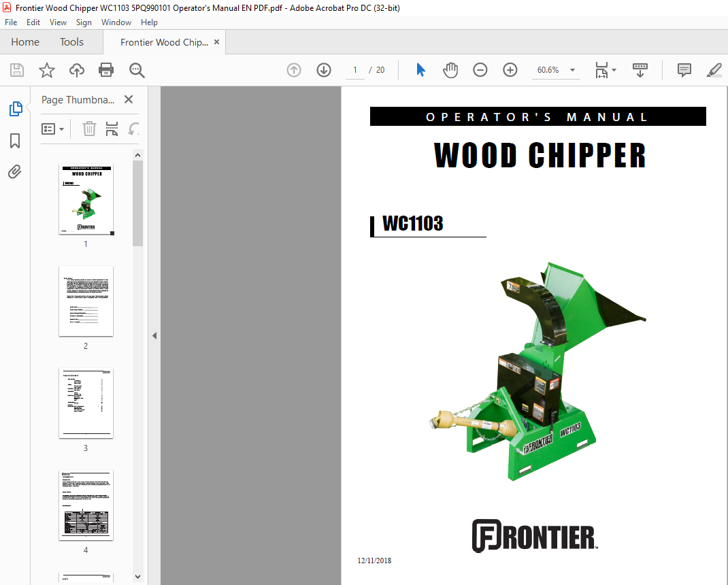Viewport: 728px width, 585px height.
Task: Add document to starred with star icon
Action: [x=46, y=70]
